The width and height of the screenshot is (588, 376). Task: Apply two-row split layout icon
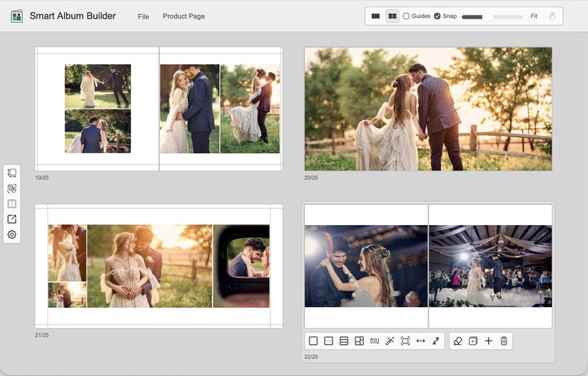329,340
